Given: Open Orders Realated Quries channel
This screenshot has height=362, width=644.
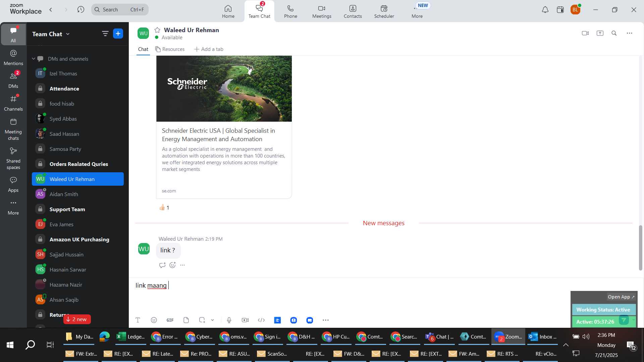Looking at the screenshot, I should (78, 164).
